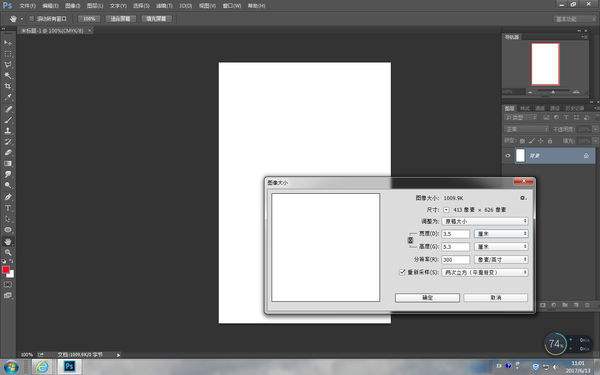Open the Resolution unit dropdown

(x=501, y=259)
